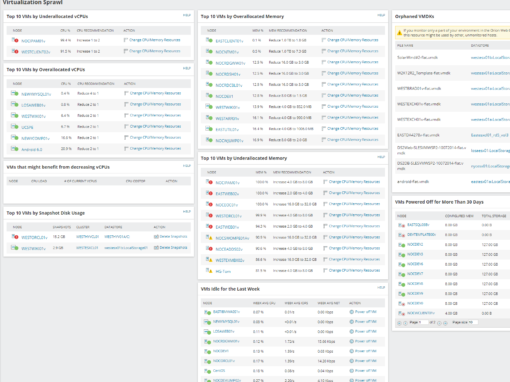510x382 pixels.
Task: Click the VM icon next to NOCDEV1
Action: (209, 96)
